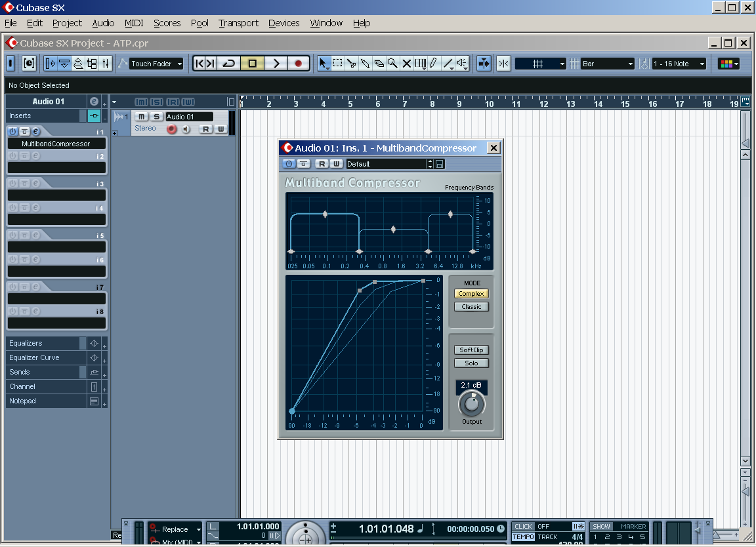The width and height of the screenshot is (756, 547).
Task: Start playback with the Play button
Action: pyautogui.click(x=276, y=64)
